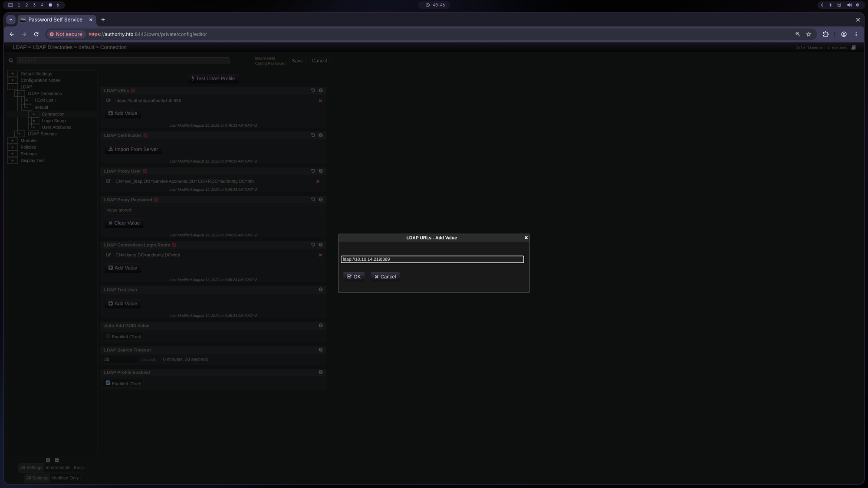Reset the LDAP Contextless Login Roots setting
This screenshot has width=868, height=488.
[x=313, y=245]
